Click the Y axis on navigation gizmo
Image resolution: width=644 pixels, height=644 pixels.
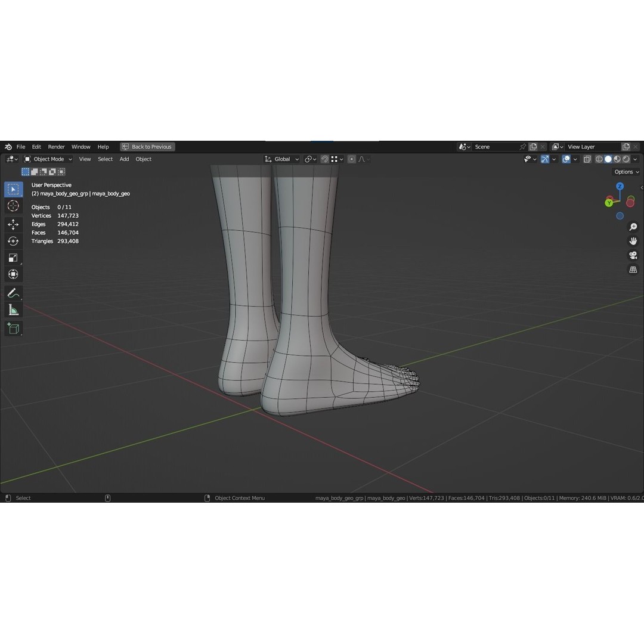[x=609, y=203]
